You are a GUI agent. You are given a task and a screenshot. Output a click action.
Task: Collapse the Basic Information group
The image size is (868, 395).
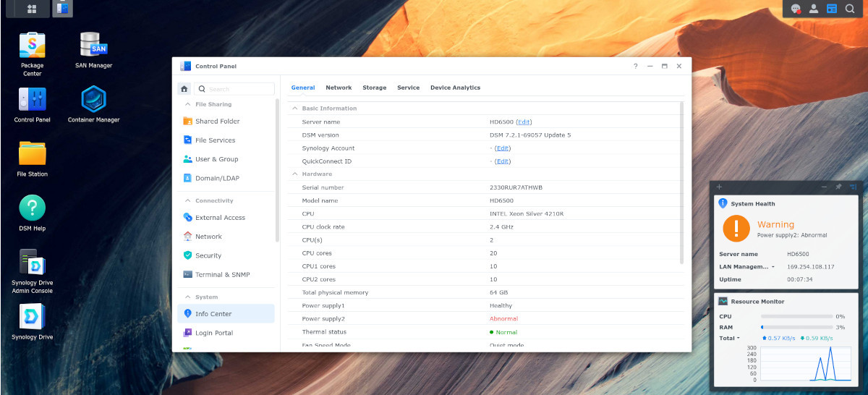[x=294, y=109]
